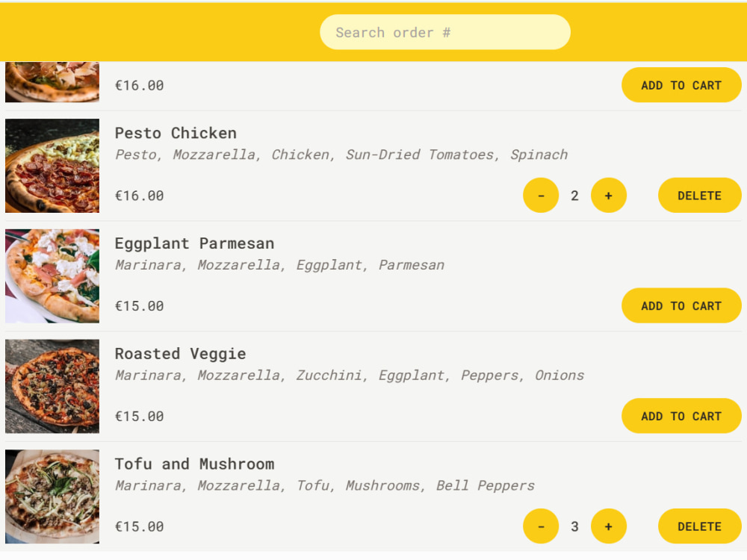This screenshot has width=747, height=560.
Task: Add Eggplant Parmesan to cart
Action: (x=681, y=305)
